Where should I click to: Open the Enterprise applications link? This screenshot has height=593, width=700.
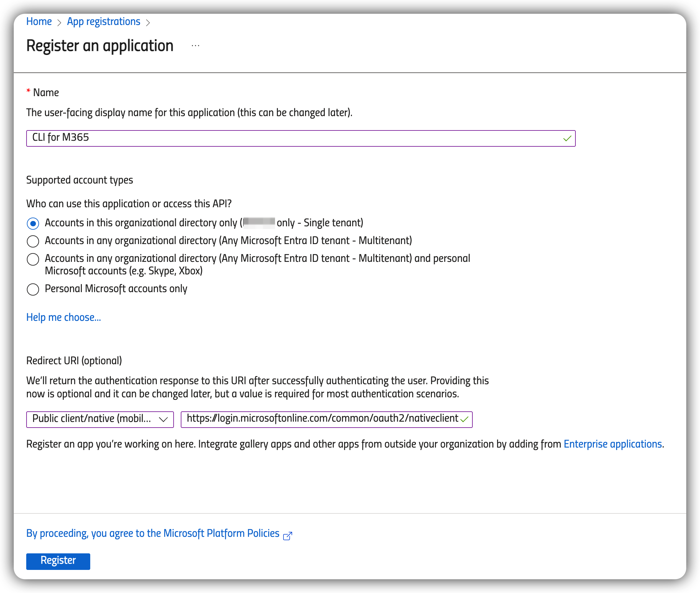[613, 444]
